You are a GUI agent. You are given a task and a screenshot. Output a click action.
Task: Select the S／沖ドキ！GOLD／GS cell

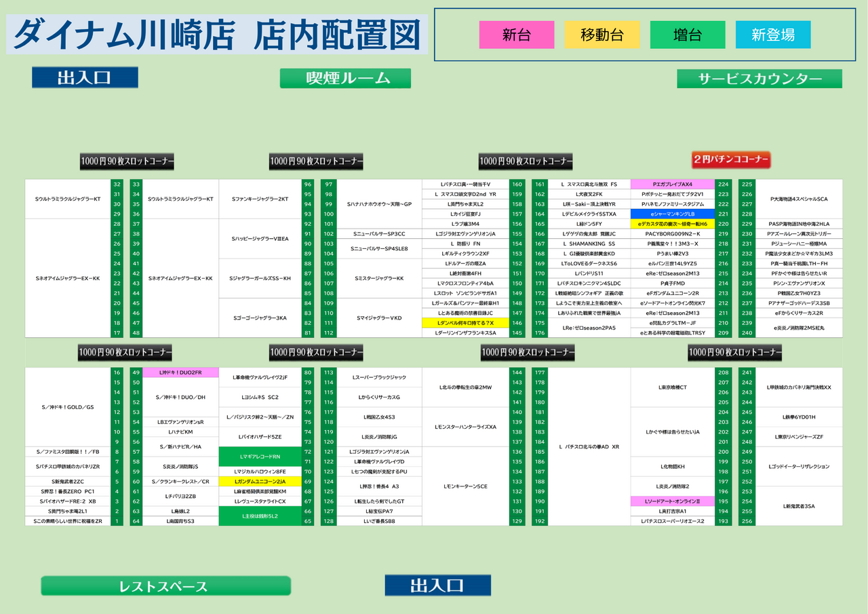68,407
